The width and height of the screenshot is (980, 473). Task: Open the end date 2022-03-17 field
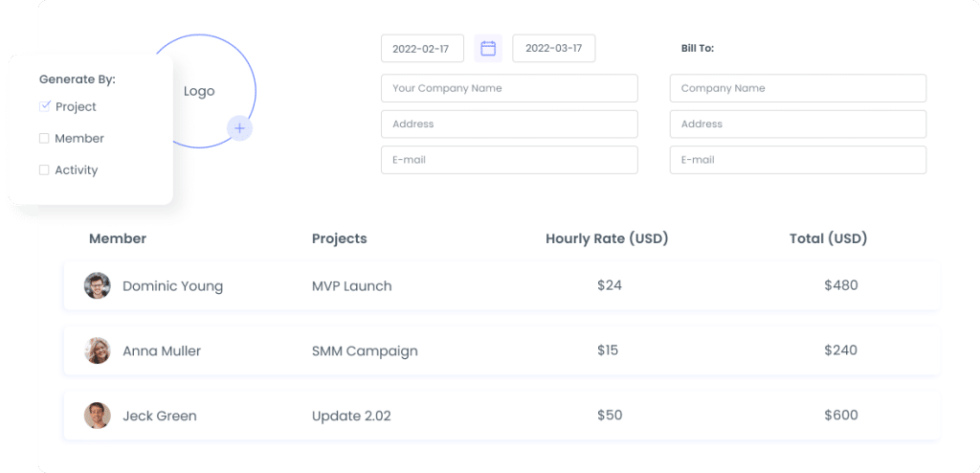[554, 48]
